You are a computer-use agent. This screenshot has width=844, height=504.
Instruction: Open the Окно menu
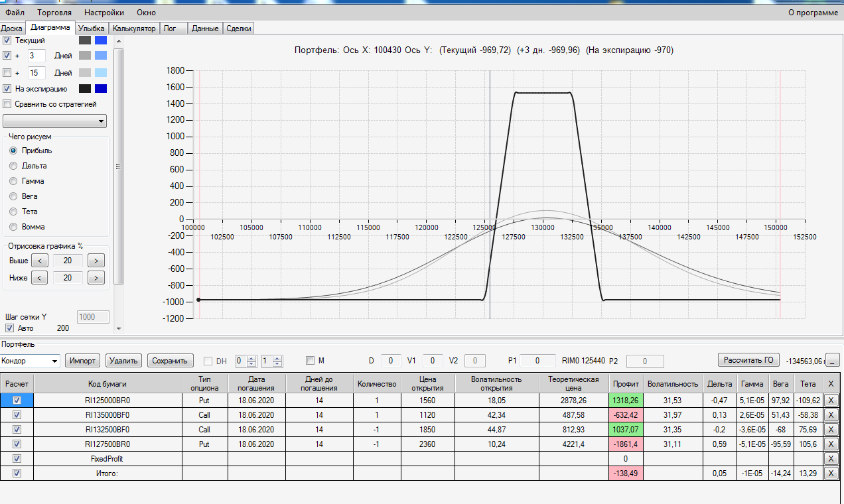pos(147,12)
